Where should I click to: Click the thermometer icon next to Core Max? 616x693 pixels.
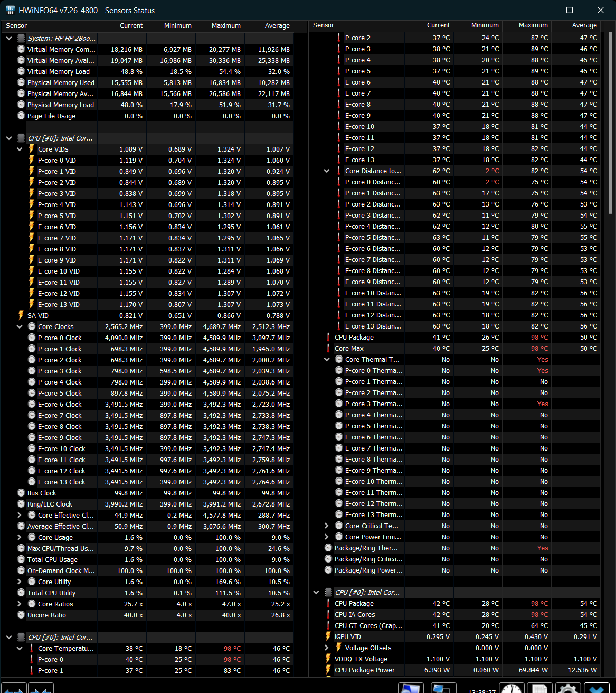pos(328,348)
